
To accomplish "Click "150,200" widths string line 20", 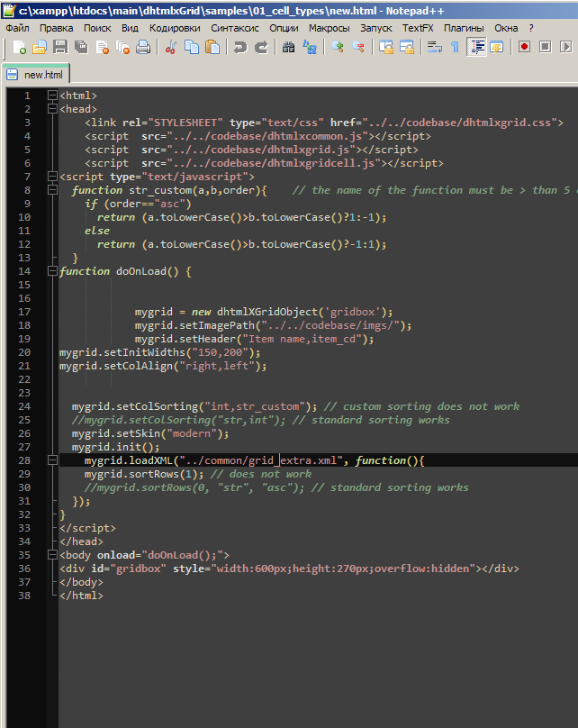I will click(x=221, y=352).
